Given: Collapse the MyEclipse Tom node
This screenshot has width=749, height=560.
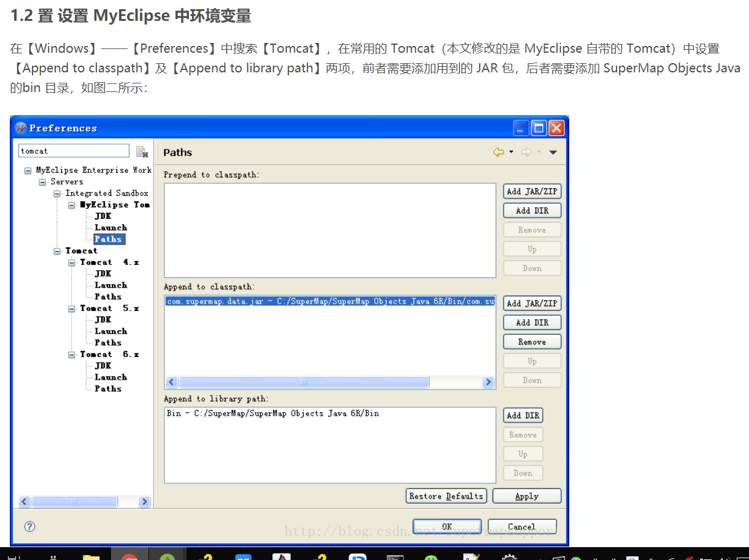Looking at the screenshot, I should point(72,205).
